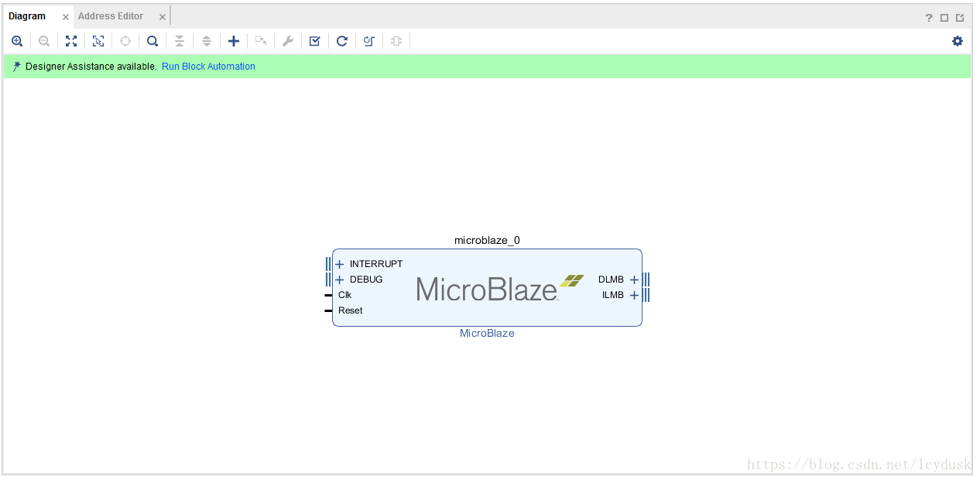Click the Expand All toolbar icon
The height and width of the screenshot is (480, 980).
coord(207,41)
